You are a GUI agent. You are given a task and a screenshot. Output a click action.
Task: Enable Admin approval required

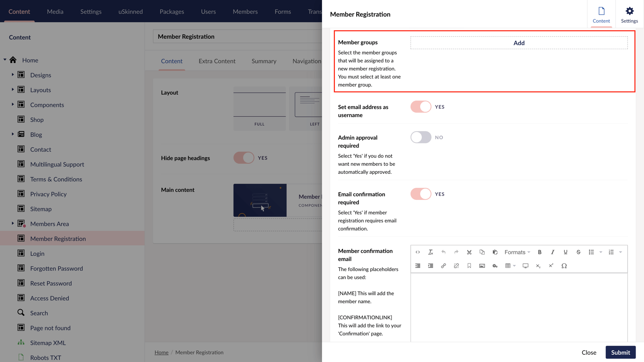421,137
